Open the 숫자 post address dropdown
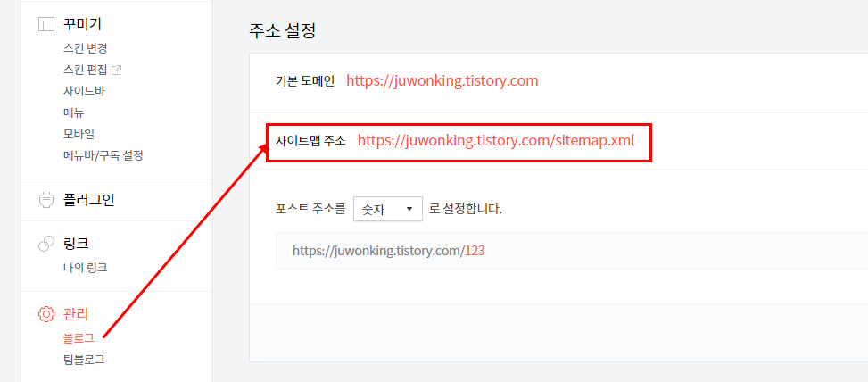 click(x=388, y=209)
